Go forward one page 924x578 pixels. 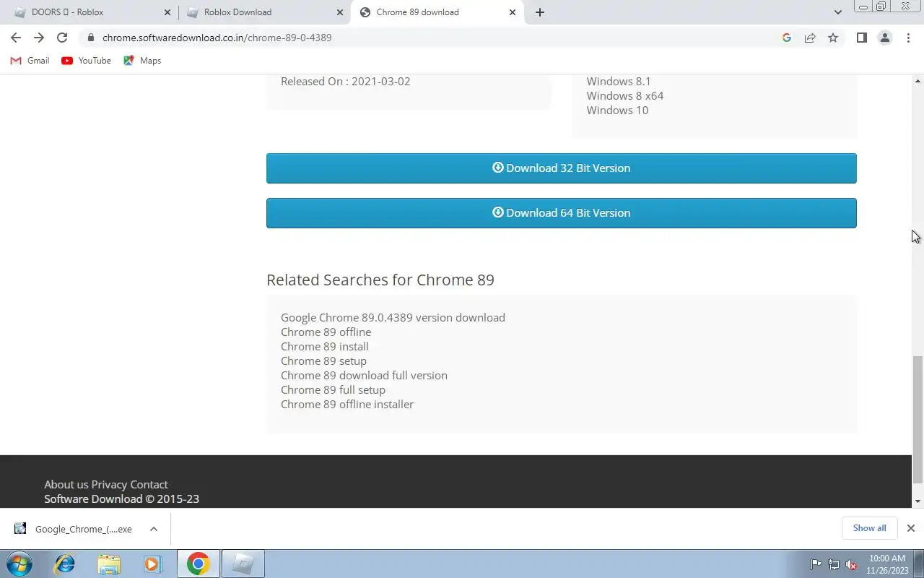(x=39, y=38)
